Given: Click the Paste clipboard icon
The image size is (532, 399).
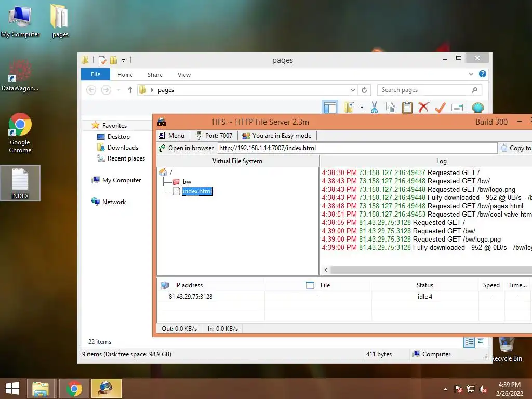Looking at the screenshot, I should tap(407, 108).
